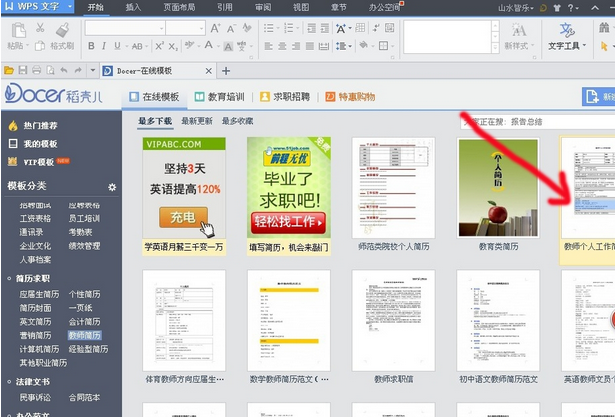Open the WPS 文字 application menu arrow
The width and height of the screenshot is (615, 417).
point(70,6)
